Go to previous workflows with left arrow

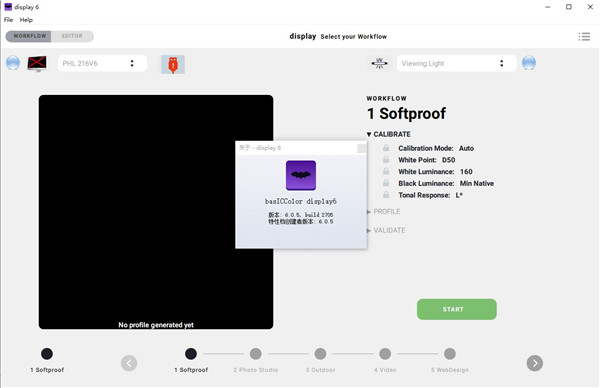coord(129,363)
